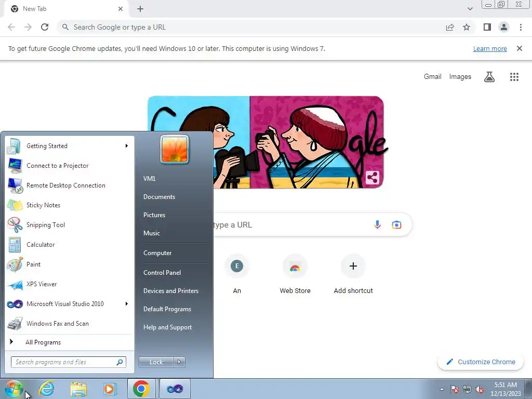The image size is (532, 399).
Task: Click the muted volume tray icon
Action: click(480, 389)
